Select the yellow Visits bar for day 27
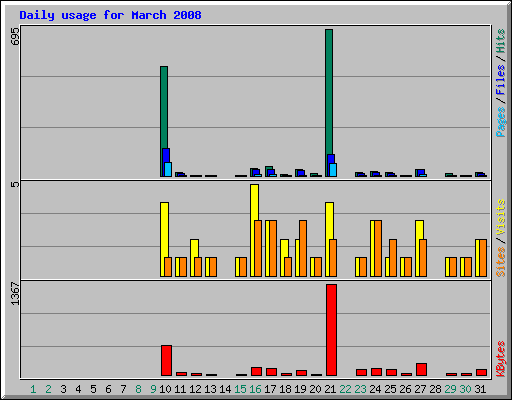The height and width of the screenshot is (400, 512). tap(419, 229)
